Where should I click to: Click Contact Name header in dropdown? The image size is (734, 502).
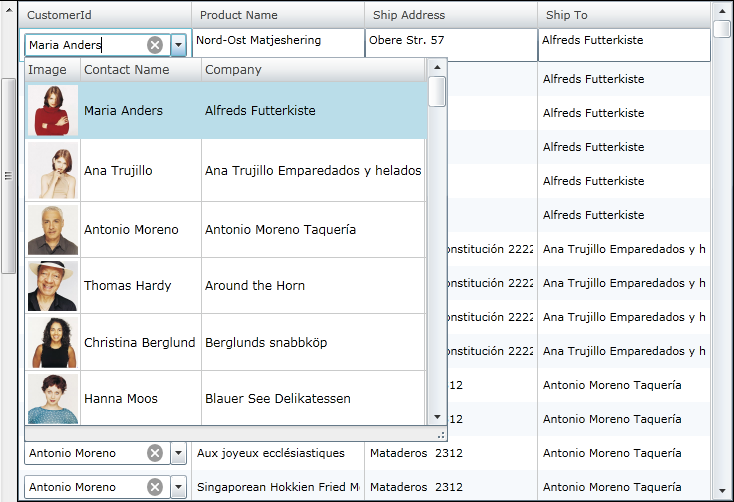[x=126, y=70]
